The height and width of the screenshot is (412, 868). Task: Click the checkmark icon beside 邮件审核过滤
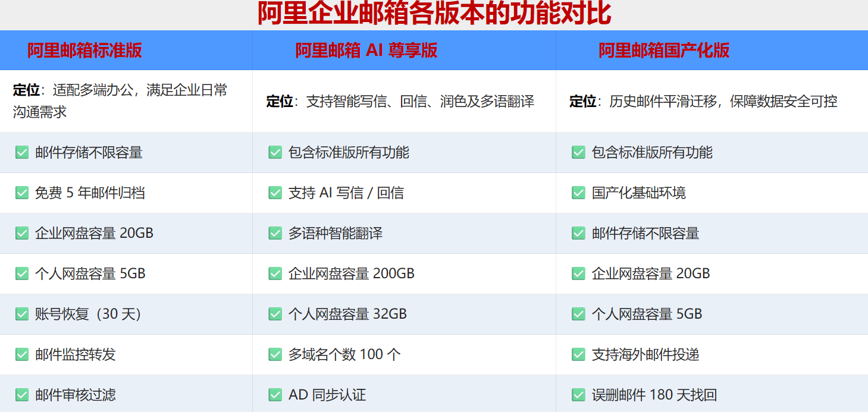pos(22,395)
